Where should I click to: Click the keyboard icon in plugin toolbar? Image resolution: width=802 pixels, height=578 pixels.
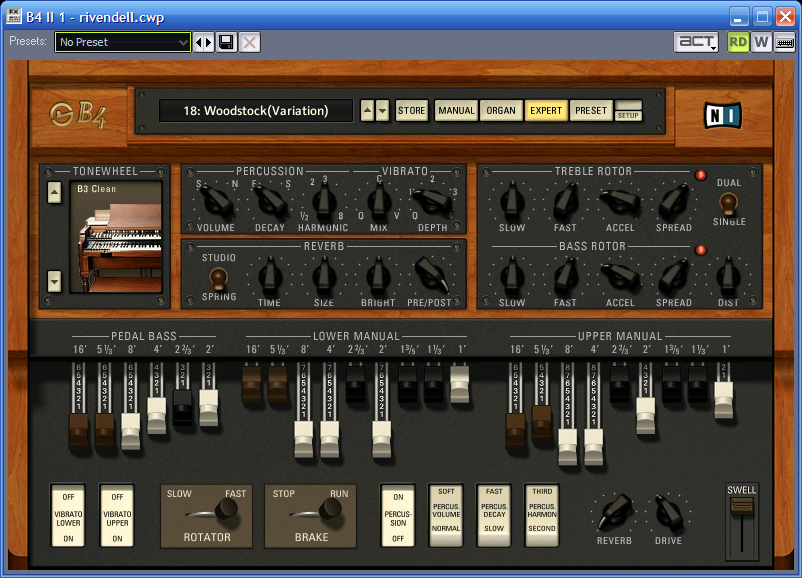point(785,42)
